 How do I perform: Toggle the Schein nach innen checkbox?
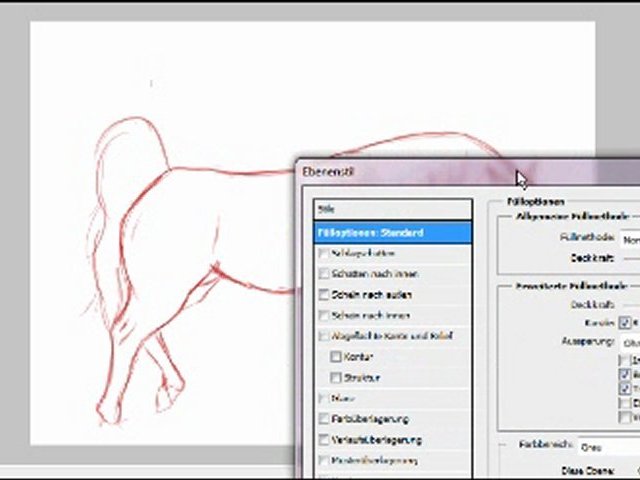(323, 316)
